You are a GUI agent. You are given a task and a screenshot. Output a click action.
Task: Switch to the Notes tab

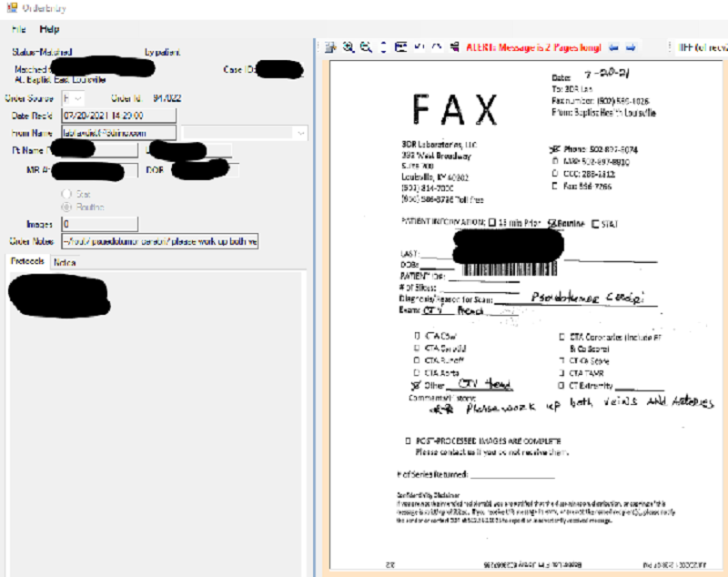[x=65, y=262]
